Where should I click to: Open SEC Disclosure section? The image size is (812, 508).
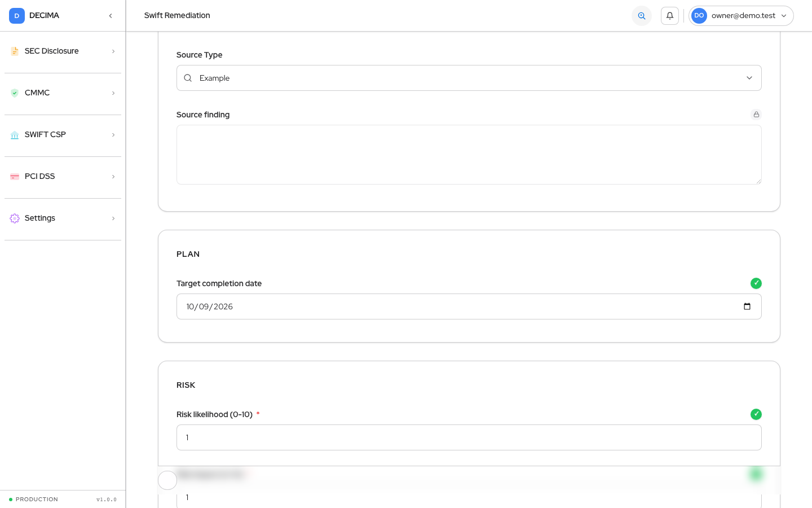[x=63, y=51]
